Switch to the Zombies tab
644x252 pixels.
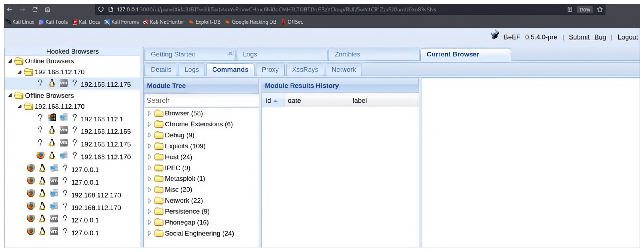347,54
